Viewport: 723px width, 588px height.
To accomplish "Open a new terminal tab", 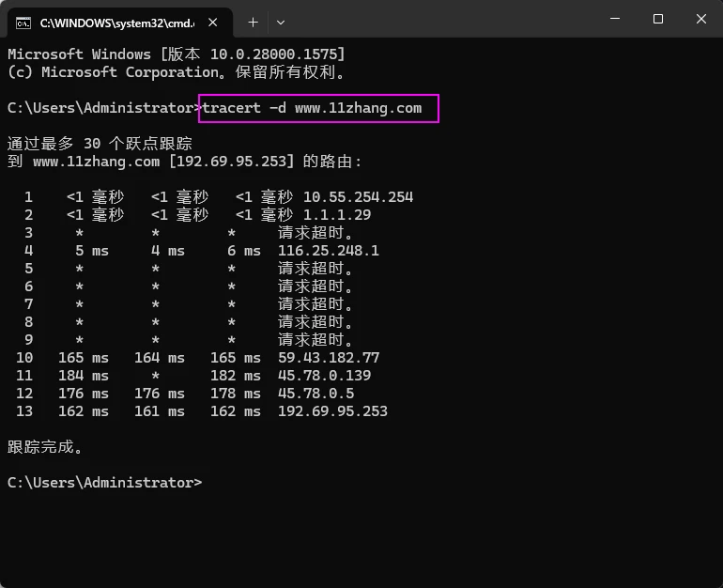I will point(253,23).
